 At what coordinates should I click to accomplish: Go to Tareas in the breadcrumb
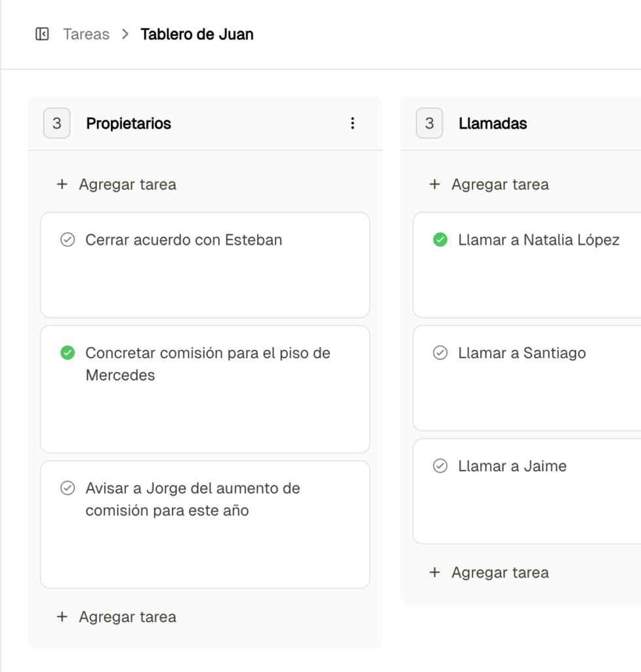coord(86,34)
